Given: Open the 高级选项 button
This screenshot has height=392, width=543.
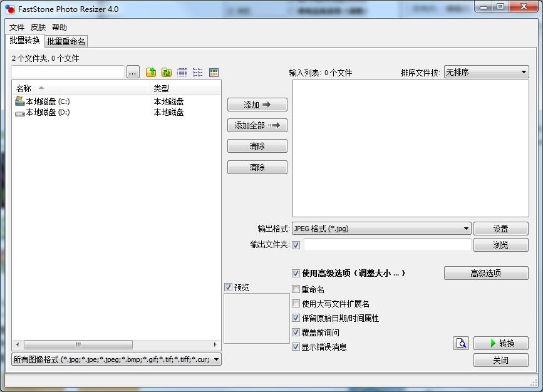Looking at the screenshot, I should pos(486,273).
